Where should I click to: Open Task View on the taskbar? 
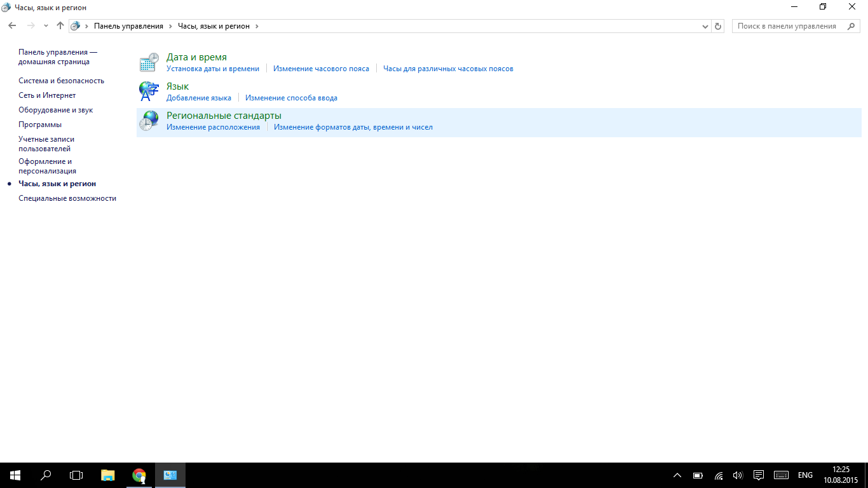[76, 475]
